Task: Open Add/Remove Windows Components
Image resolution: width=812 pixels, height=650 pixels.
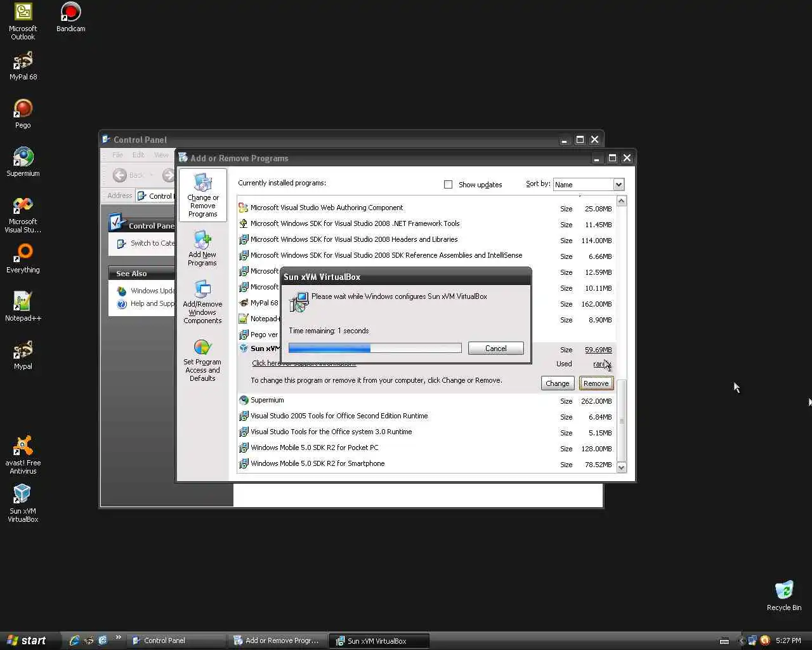Action: pos(202,302)
